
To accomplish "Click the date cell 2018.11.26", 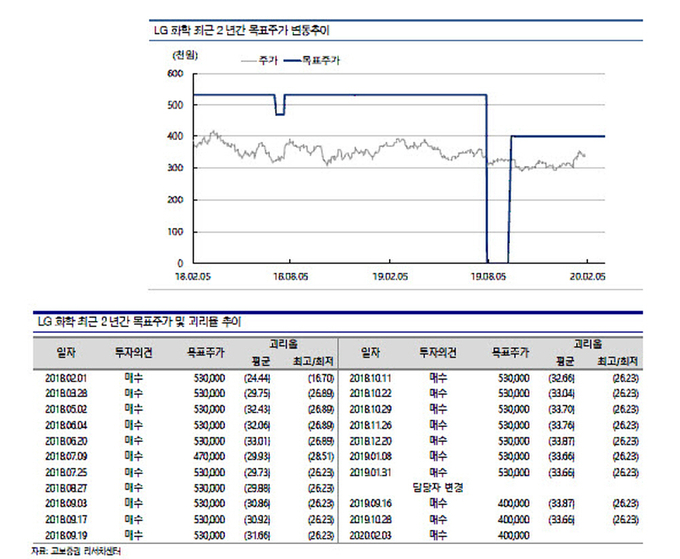I will point(370,425).
